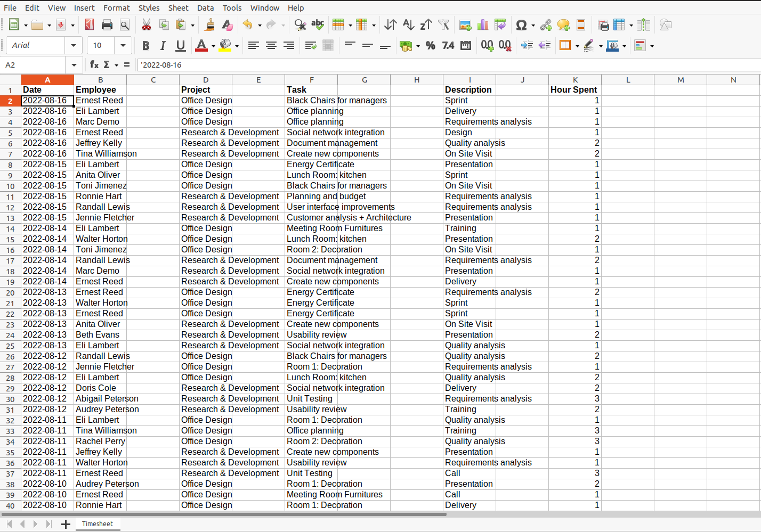761x532 pixels.
Task: Toggle the AutoFilter icon
Action: point(443,25)
